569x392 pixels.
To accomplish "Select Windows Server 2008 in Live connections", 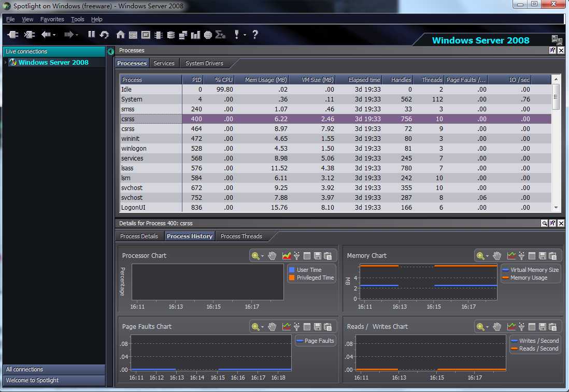I will tap(53, 62).
